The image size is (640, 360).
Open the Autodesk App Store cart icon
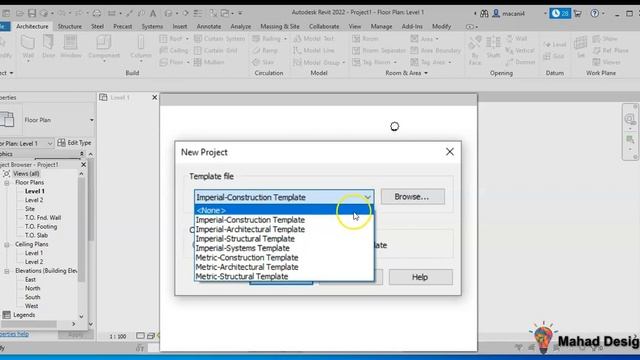coord(578,13)
